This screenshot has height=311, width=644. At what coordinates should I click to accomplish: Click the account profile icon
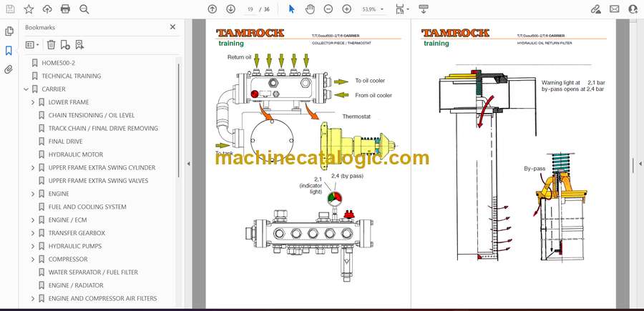pos(633,9)
